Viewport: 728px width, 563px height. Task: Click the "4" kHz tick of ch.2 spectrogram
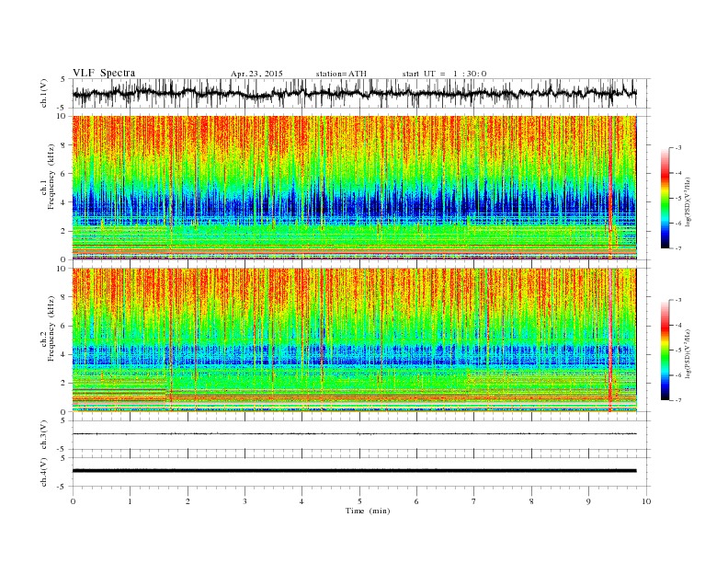pyautogui.click(x=64, y=354)
